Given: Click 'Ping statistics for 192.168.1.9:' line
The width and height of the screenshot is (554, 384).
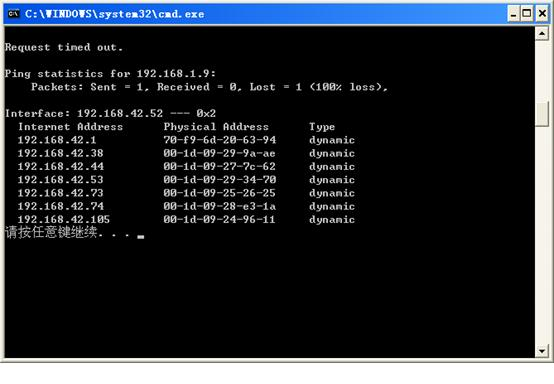Looking at the screenshot, I should tap(110, 74).
